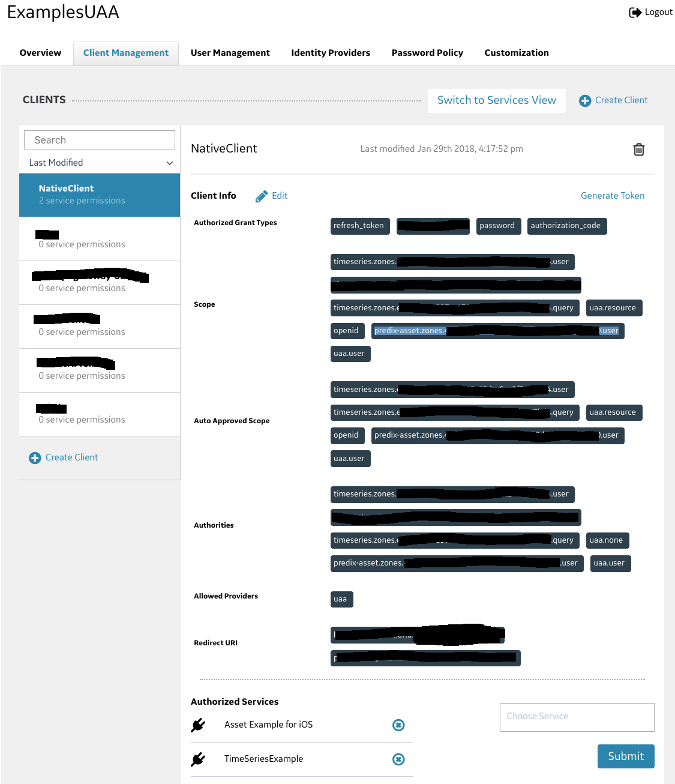
Task: Remove the TimeSeriesExample authorized service
Action: [x=398, y=759]
